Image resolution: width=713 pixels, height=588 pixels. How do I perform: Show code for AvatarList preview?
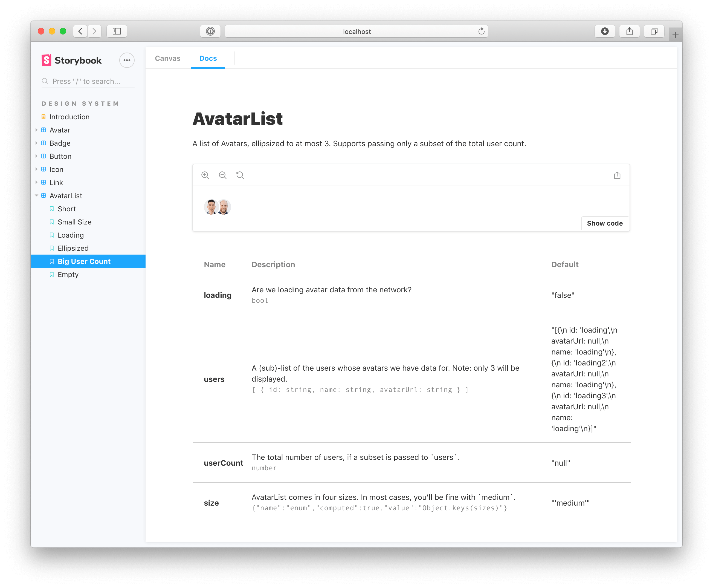[x=605, y=223]
